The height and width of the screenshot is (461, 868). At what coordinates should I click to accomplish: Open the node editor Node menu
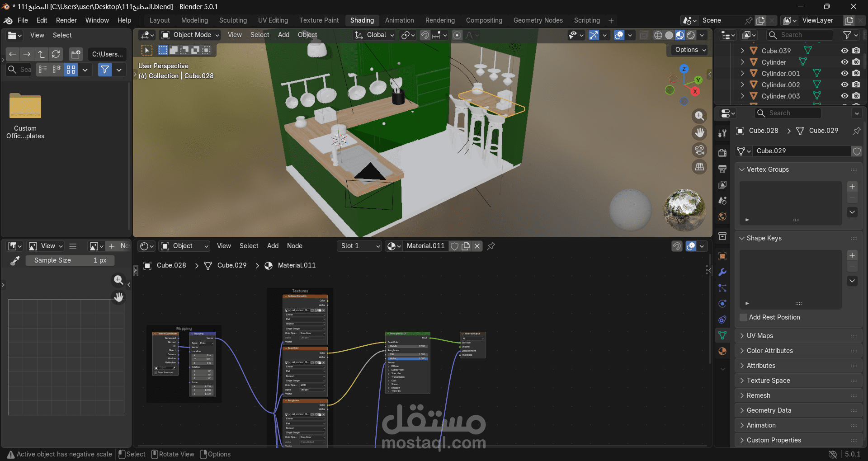pos(295,246)
